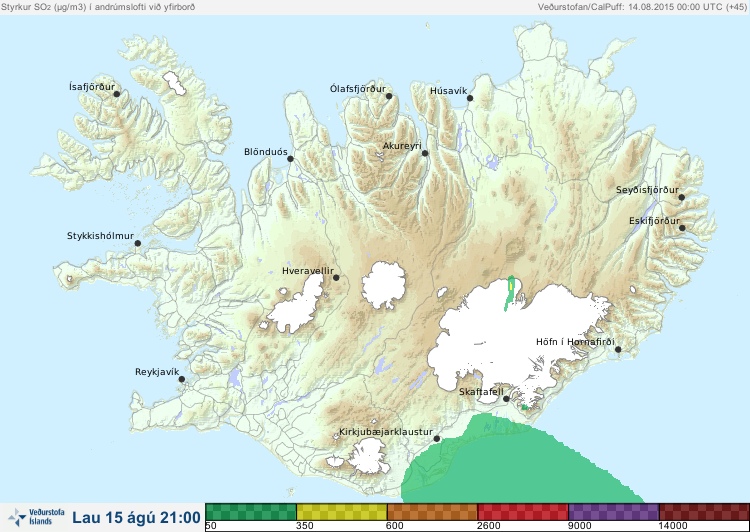Click the purple 9000 legend swatch
Image resolution: width=750 pixels, height=532 pixels.
click(613, 512)
